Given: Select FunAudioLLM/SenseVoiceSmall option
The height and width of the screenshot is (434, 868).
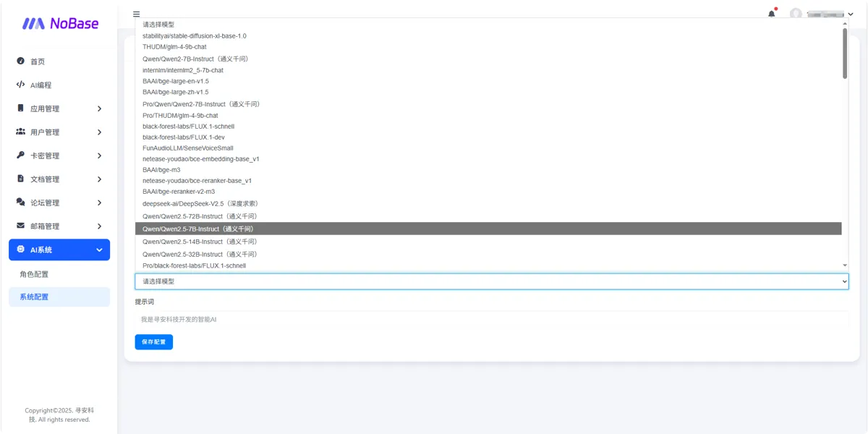Looking at the screenshot, I should (488, 148).
